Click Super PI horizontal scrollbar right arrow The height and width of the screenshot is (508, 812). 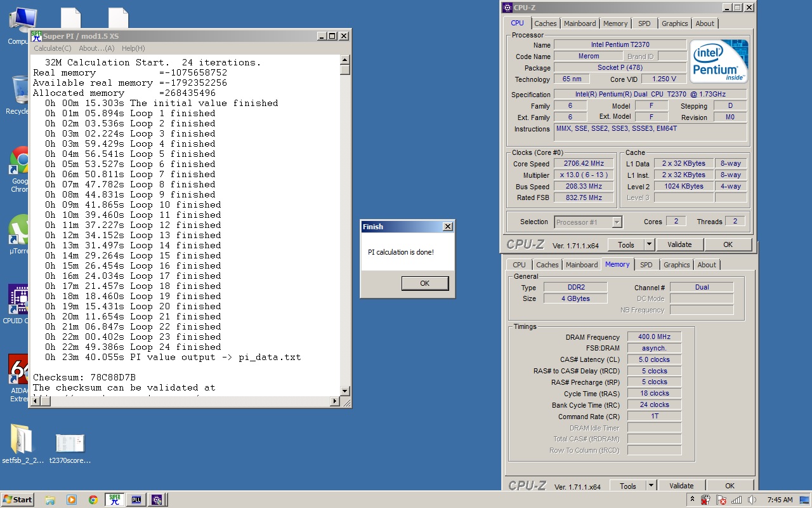(x=335, y=401)
